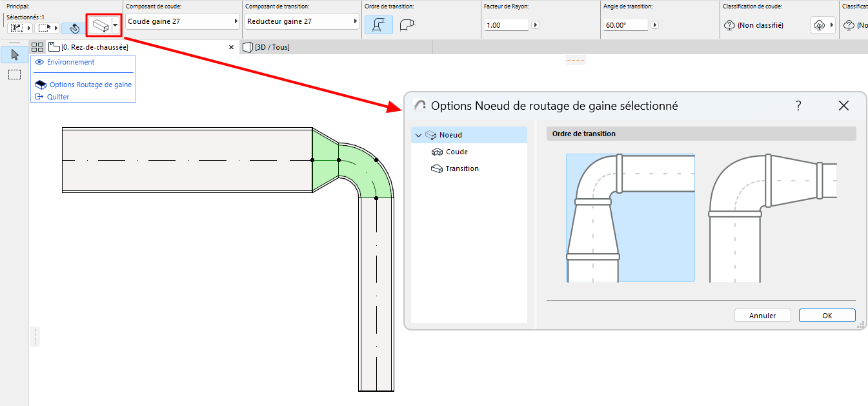Open the classification cloud dropdown button
This screenshot has width=868, height=406.
click(x=823, y=25)
